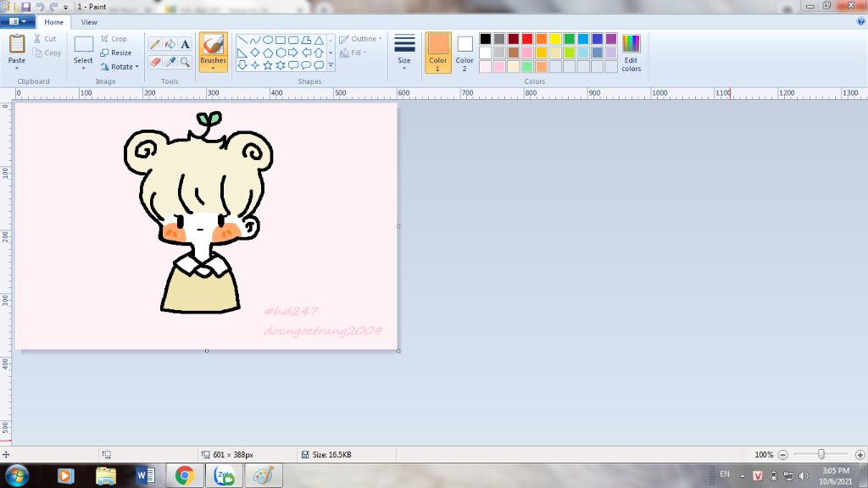Viewport: 868px width, 488px height.
Task: Set Color 2 as active color
Action: (x=465, y=53)
